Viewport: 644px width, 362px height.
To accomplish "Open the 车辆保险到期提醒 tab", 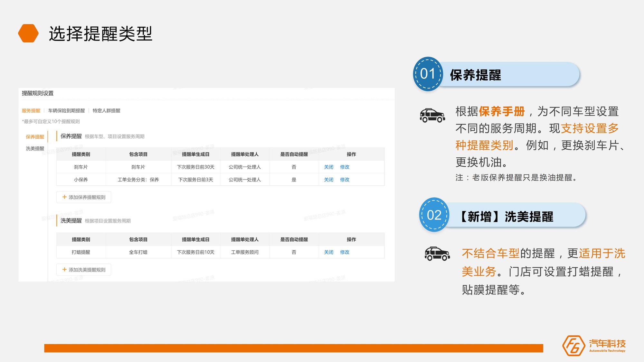I will point(66,111).
